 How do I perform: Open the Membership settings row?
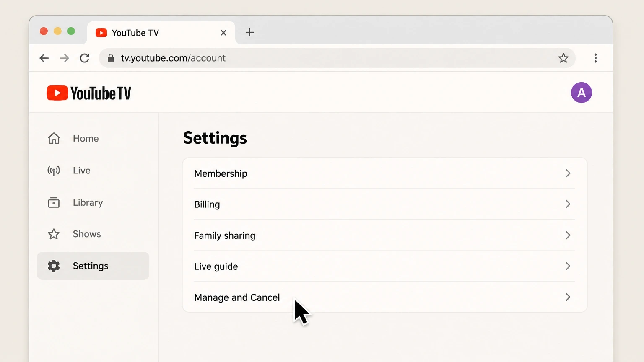(384, 173)
